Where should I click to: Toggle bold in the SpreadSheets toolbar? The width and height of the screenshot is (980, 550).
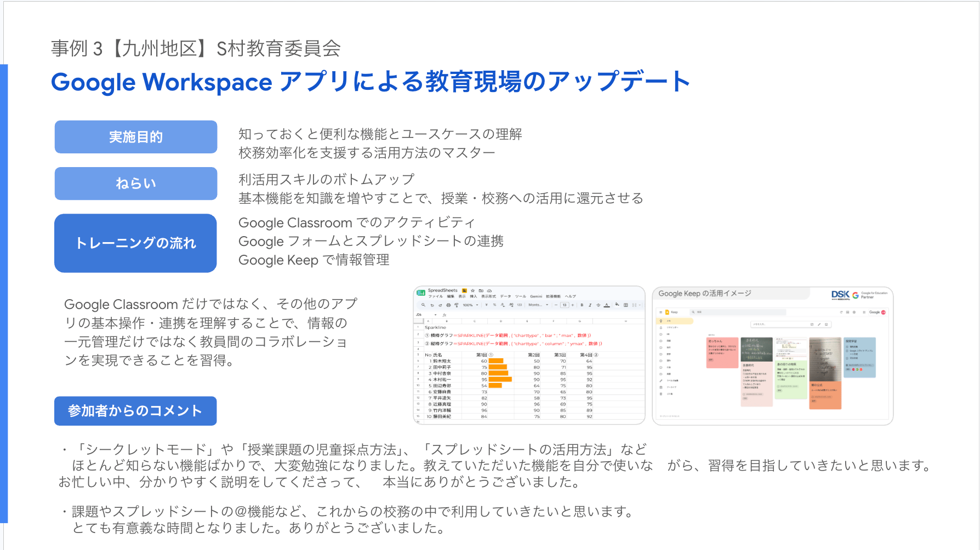click(582, 305)
